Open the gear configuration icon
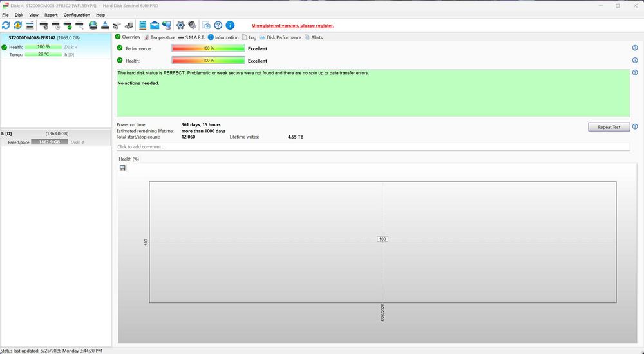This screenshot has height=354, width=644. [x=180, y=26]
